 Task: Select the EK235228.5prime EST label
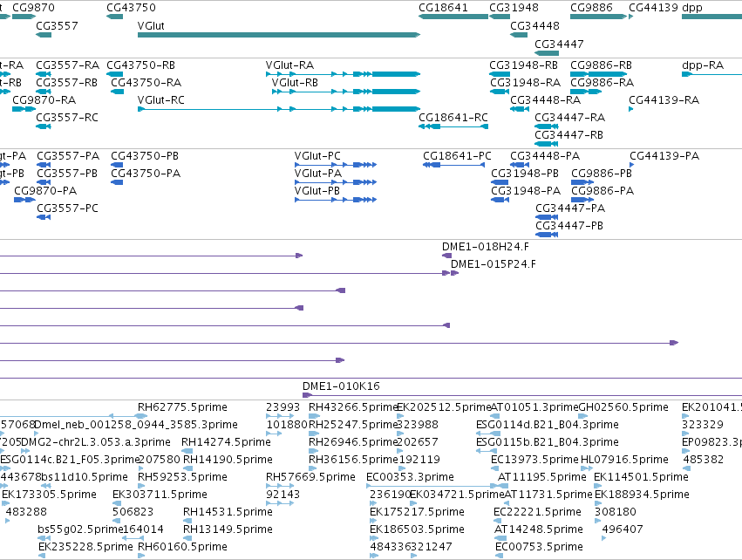(x=85, y=547)
